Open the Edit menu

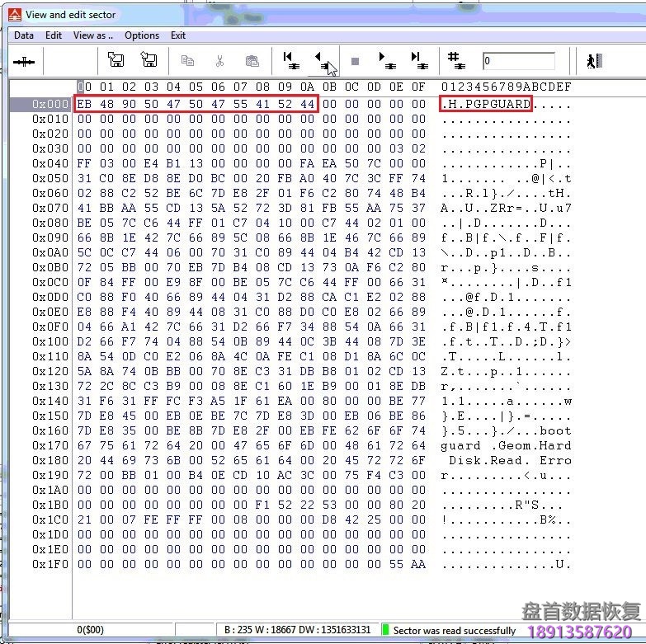[x=54, y=35]
